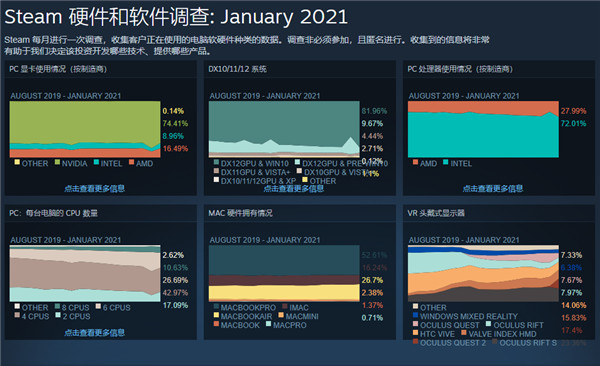Click the NVIDIA legend swatch in graphics card panel
The image size is (600, 366).
(57, 162)
